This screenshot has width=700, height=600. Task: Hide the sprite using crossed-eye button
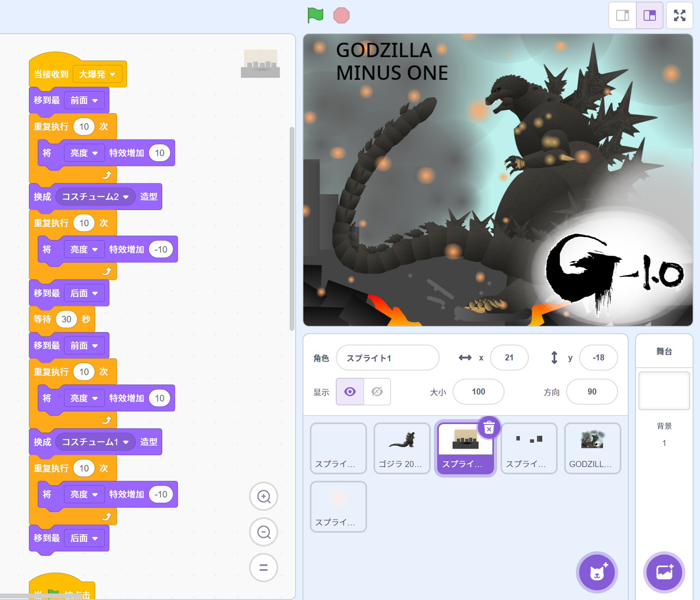[377, 392]
